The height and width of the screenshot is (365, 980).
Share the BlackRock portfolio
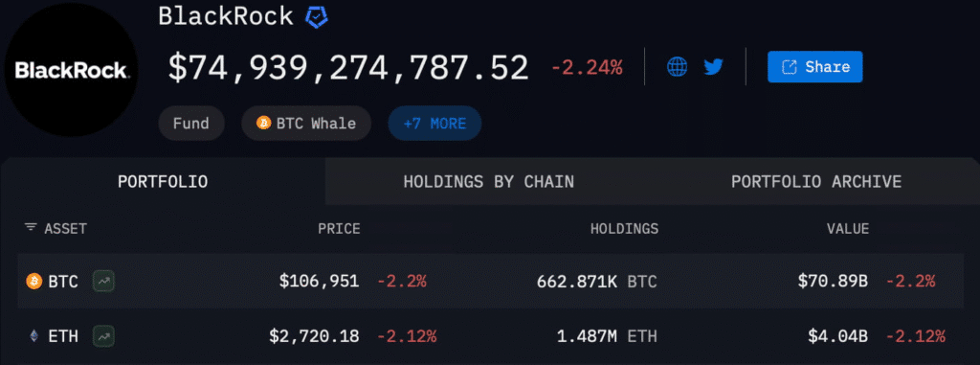(x=815, y=67)
